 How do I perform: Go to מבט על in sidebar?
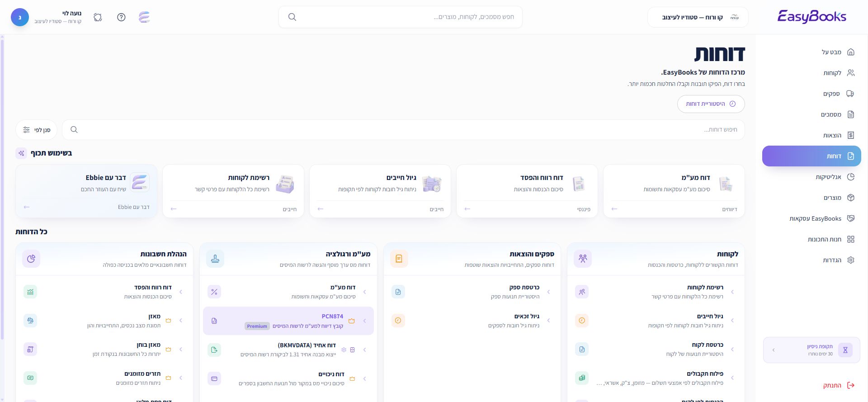(x=811, y=52)
